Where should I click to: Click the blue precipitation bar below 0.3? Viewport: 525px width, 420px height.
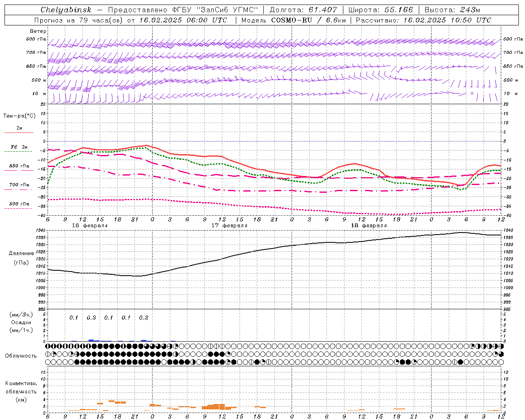(x=91, y=340)
